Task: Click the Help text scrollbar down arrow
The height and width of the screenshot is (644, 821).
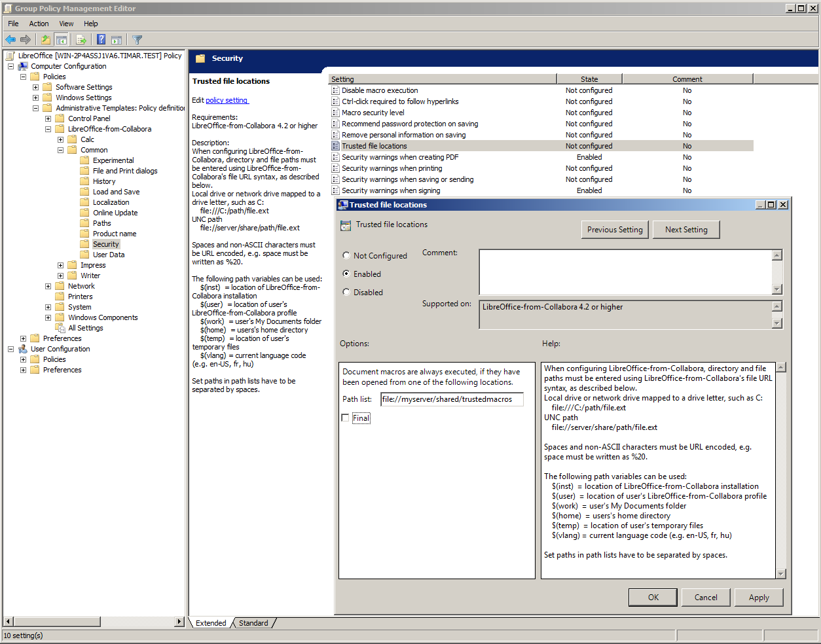Action: coord(780,574)
